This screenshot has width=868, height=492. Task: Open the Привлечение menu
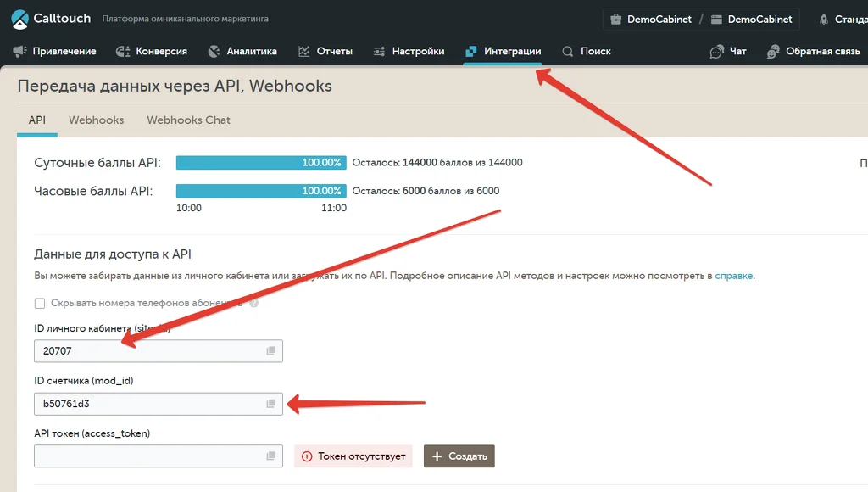pyautogui.click(x=54, y=51)
